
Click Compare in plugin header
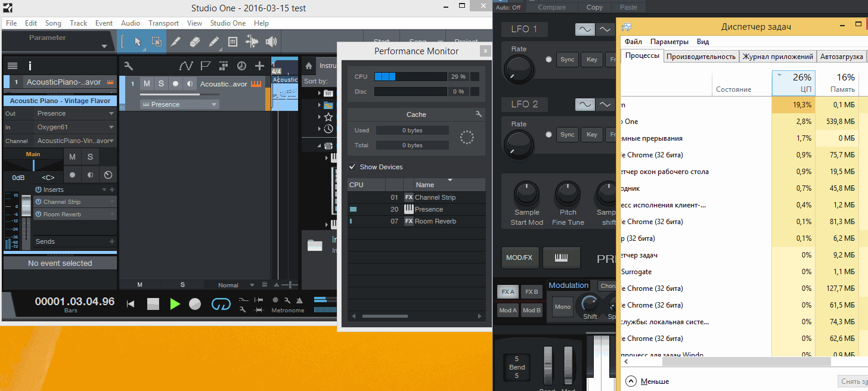[552, 7]
